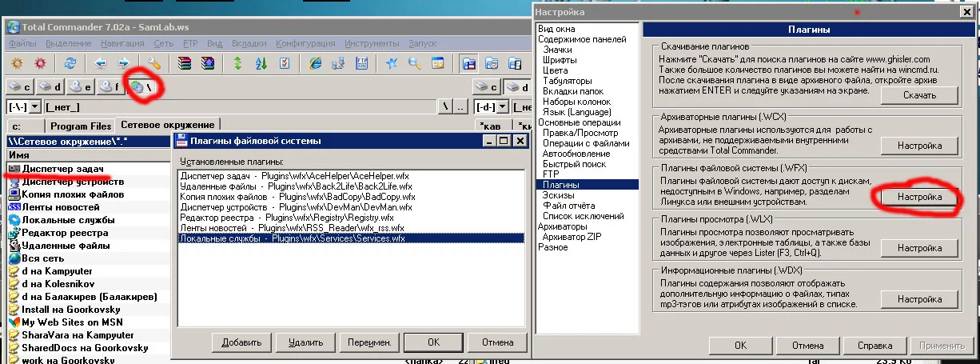This screenshot has height=364, width=980.
Task: Click Удалить button in plugins dialog
Action: click(x=305, y=342)
